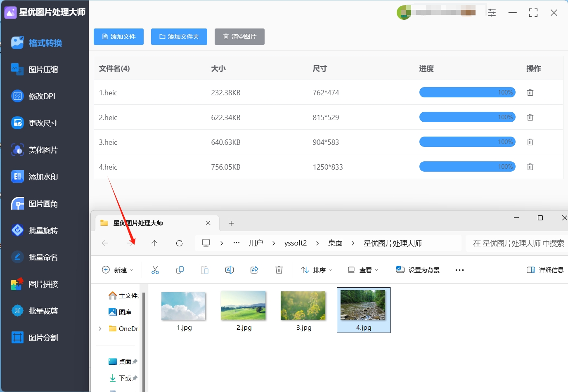The width and height of the screenshot is (568, 392).
Task: Toggle the 详细信息 details pane
Action: [x=545, y=270]
